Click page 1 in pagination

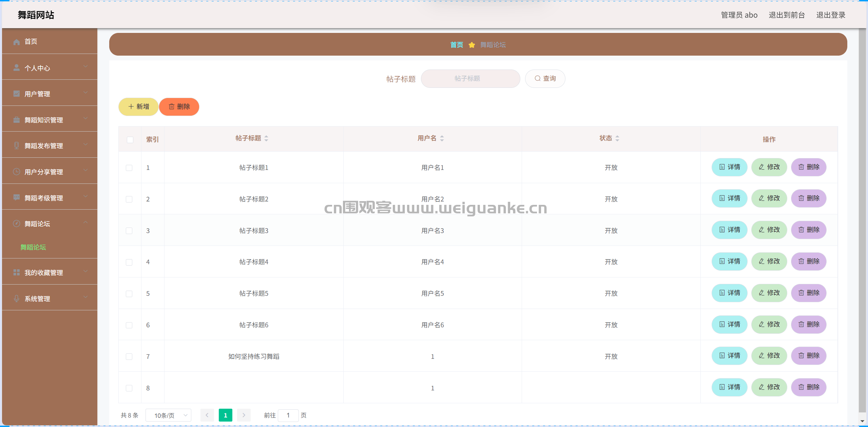[x=226, y=415]
